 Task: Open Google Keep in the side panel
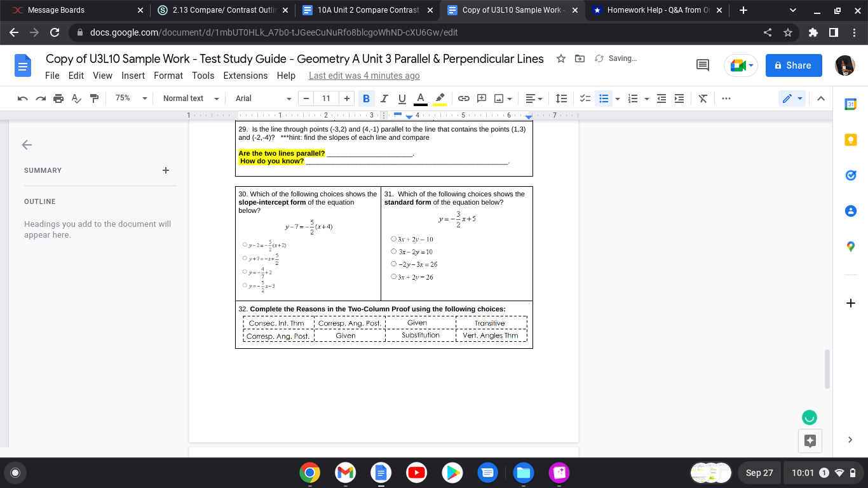[x=850, y=140]
